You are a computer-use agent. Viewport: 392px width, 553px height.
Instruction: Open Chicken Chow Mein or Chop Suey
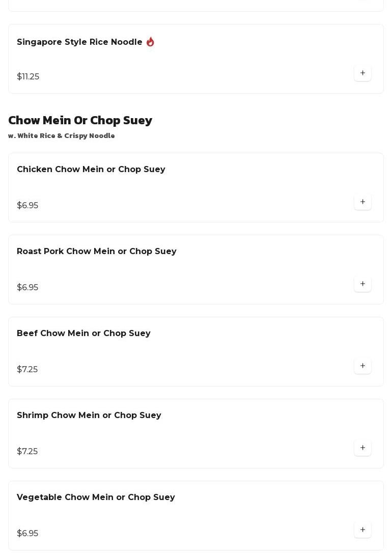(91, 170)
